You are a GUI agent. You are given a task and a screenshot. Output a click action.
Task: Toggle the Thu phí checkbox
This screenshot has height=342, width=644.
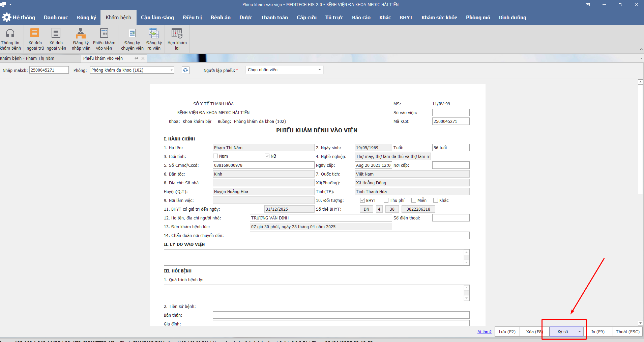pos(386,201)
